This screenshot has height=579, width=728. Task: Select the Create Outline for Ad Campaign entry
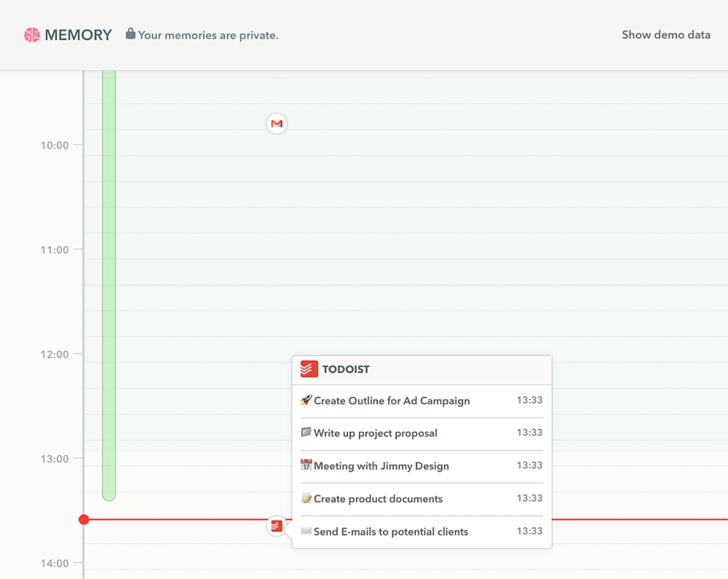click(392, 401)
